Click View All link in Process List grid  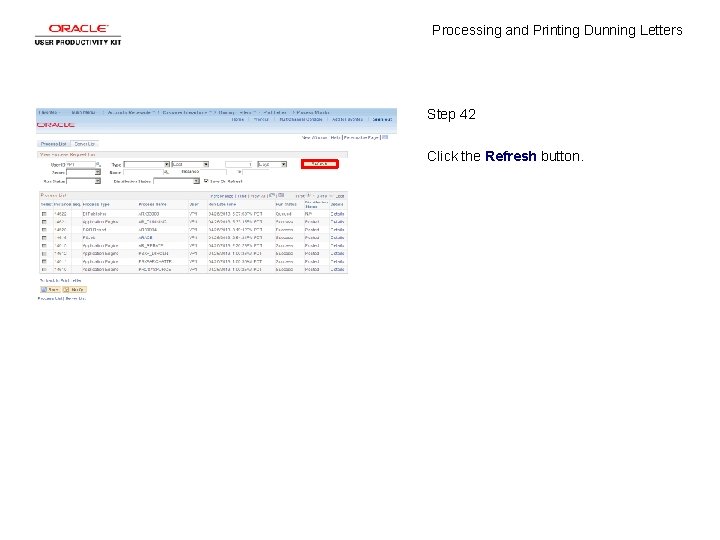259,196
